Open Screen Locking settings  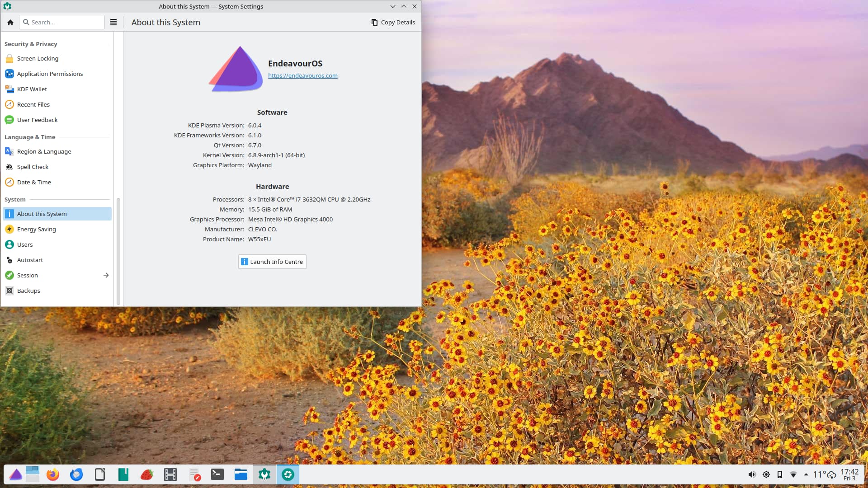pos(38,58)
